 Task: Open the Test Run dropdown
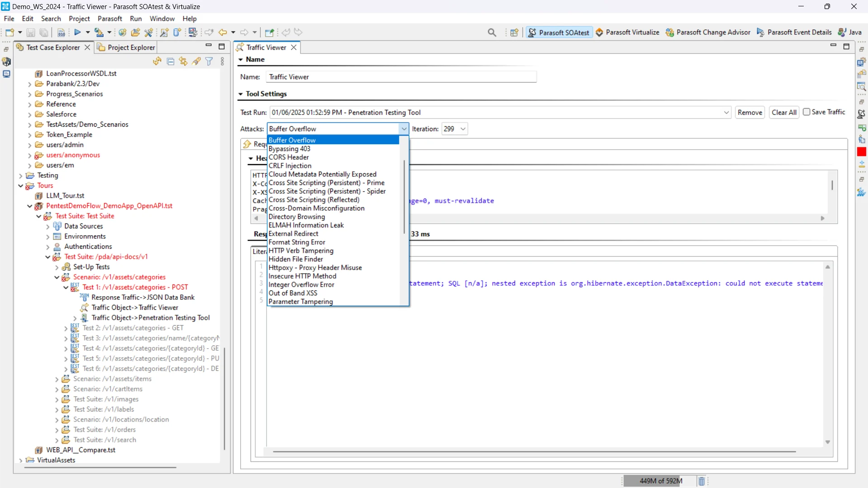726,113
